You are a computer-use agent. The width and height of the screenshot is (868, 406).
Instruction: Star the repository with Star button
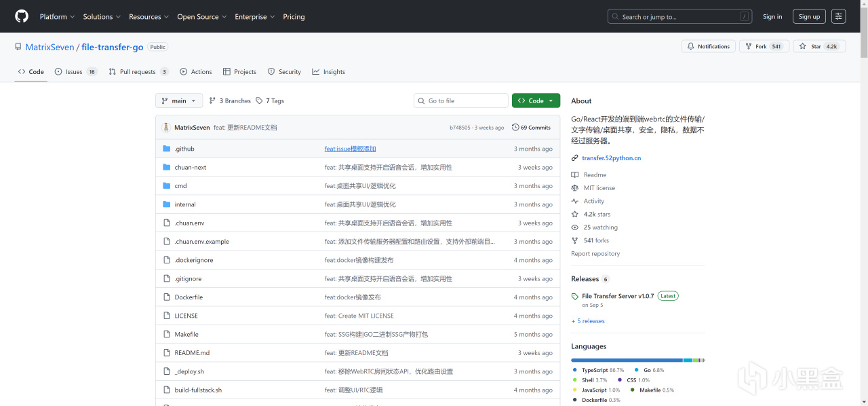click(819, 46)
